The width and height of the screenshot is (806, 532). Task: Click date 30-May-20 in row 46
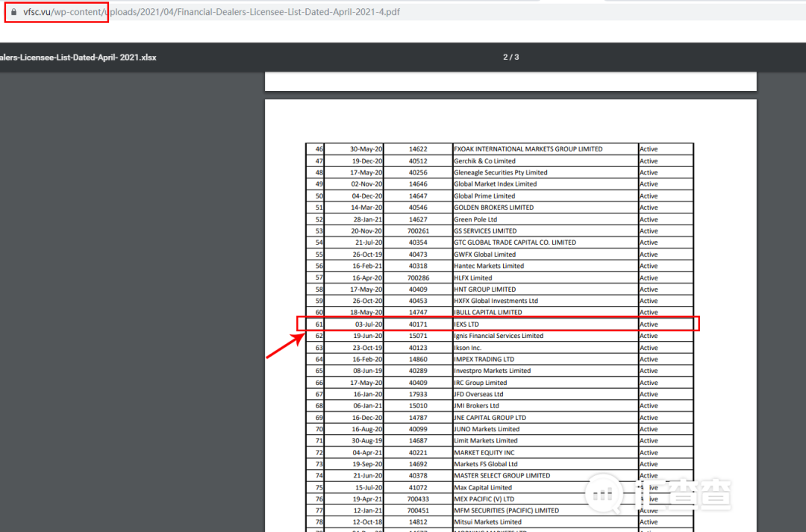366,149
